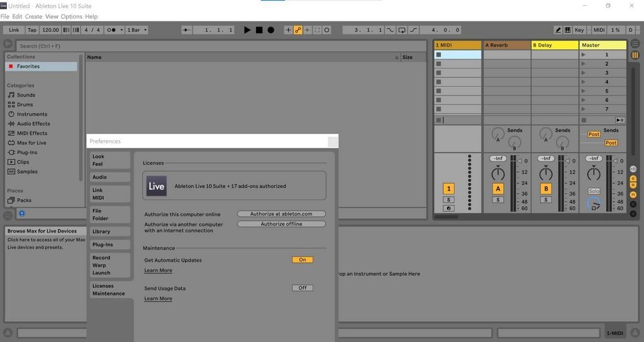
Task: Toggle the Metronome button
Action: click(x=111, y=30)
